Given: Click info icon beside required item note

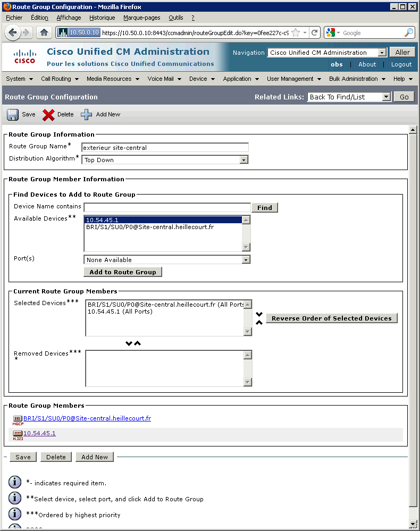Looking at the screenshot, I should (15, 482).
